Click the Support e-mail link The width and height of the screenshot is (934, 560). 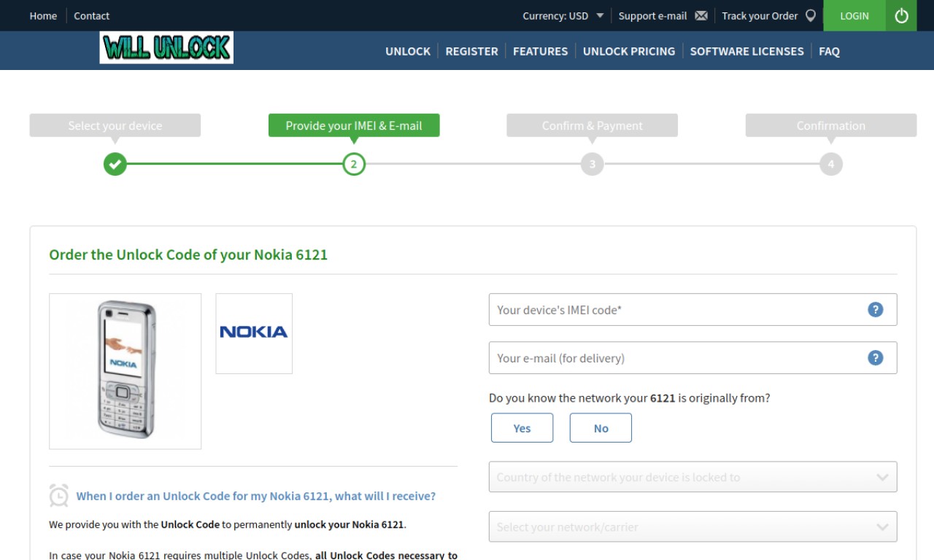(x=652, y=15)
